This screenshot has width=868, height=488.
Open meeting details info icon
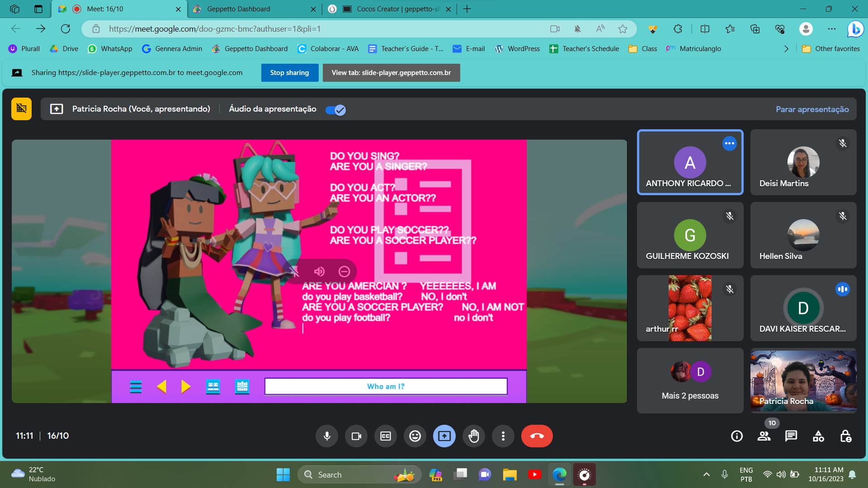(737, 436)
